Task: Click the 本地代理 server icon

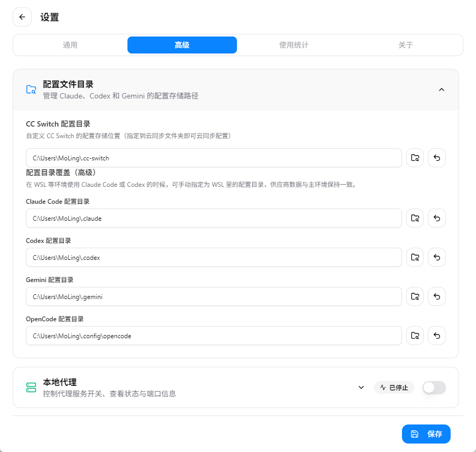Action: pos(31,387)
